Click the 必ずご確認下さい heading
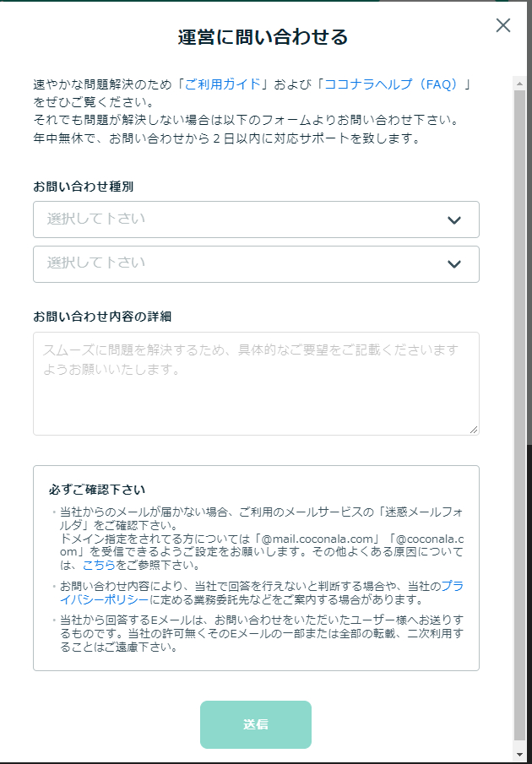This screenshot has height=764, width=532. pos(97,490)
